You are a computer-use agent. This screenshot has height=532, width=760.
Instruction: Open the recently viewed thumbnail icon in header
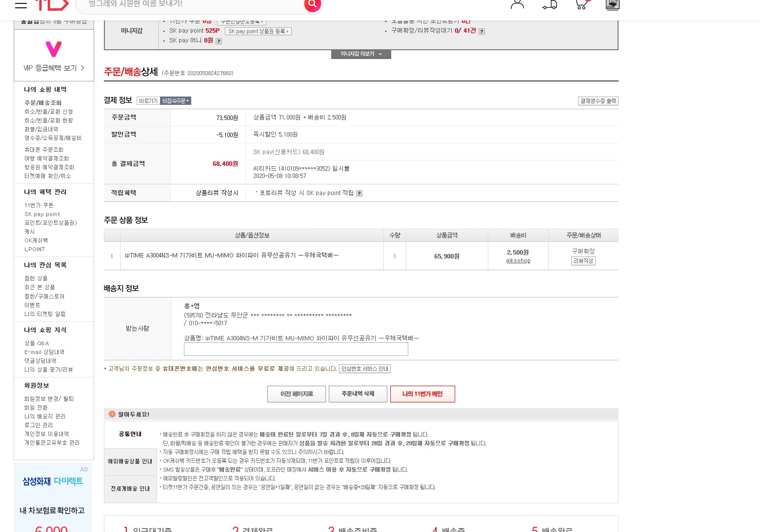click(613, 5)
